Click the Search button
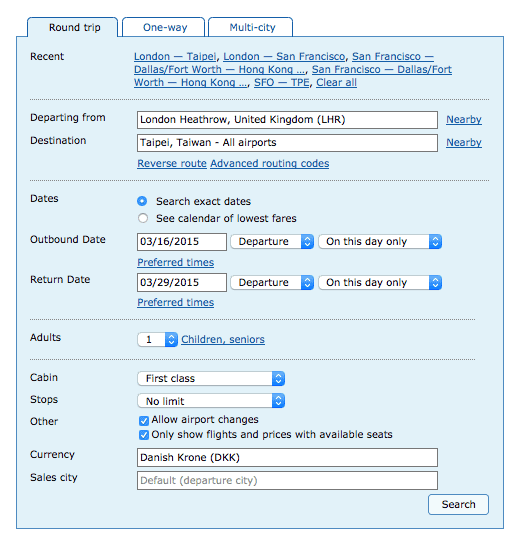This screenshot has width=516, height=539. pyautogui.click(x=458, y=504)
